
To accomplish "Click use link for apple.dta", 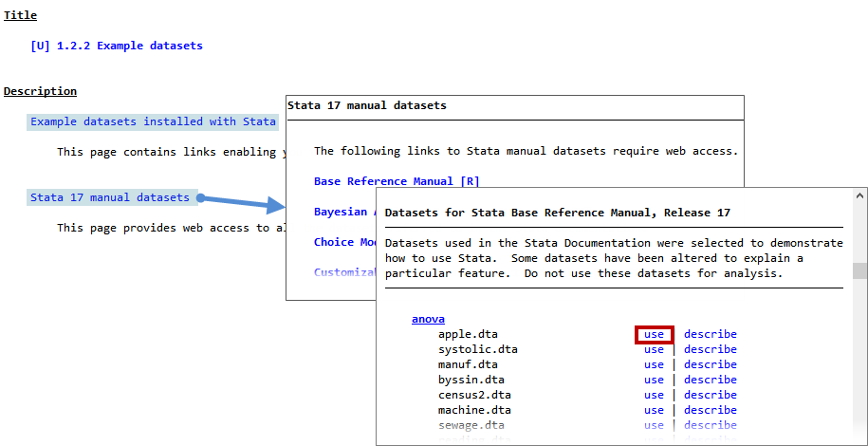I will click(x=654, y=335).
